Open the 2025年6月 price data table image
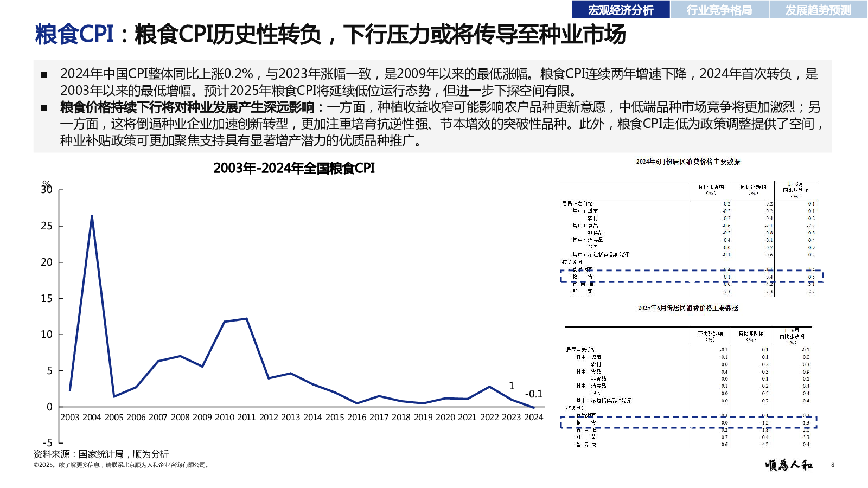 click(x=688, y=387)
